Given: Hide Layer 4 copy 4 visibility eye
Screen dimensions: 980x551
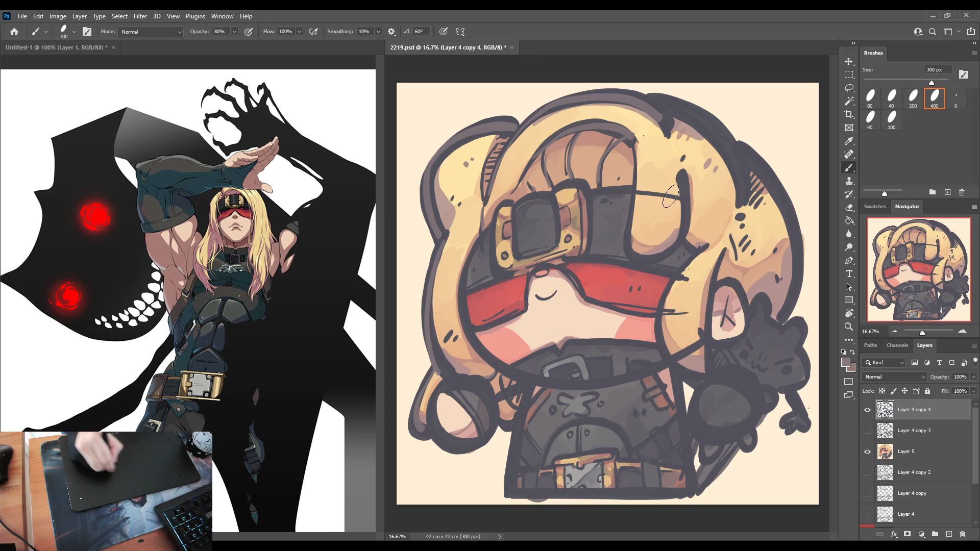Looking at the screenshot, I should point(867,410).
